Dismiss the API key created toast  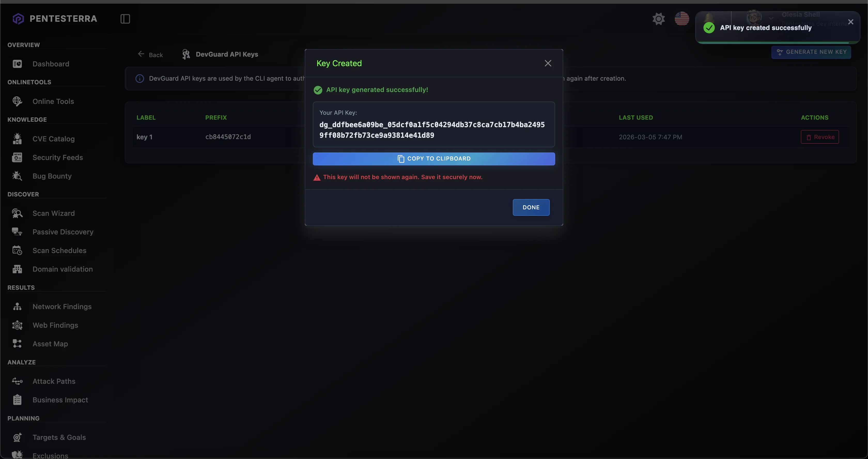(850, 22)
